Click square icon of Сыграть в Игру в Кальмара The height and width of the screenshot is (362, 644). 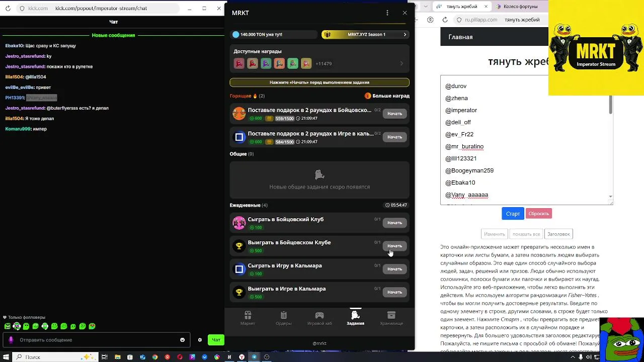(x=239, y=269)
